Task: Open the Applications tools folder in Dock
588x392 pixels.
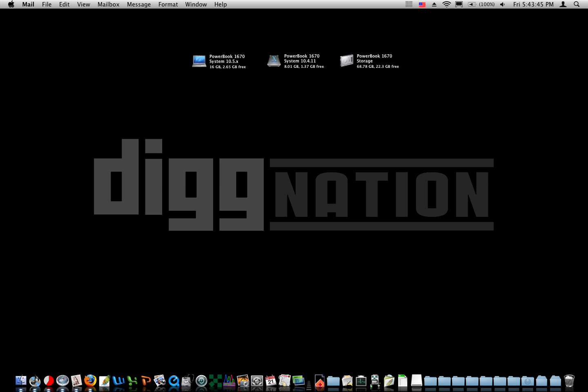Action: pos(347,381)
